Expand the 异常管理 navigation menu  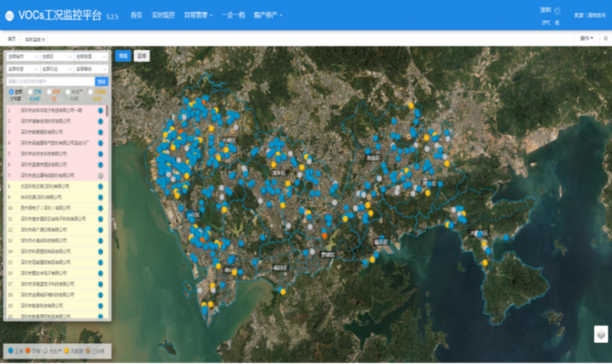tap(198, 16)
